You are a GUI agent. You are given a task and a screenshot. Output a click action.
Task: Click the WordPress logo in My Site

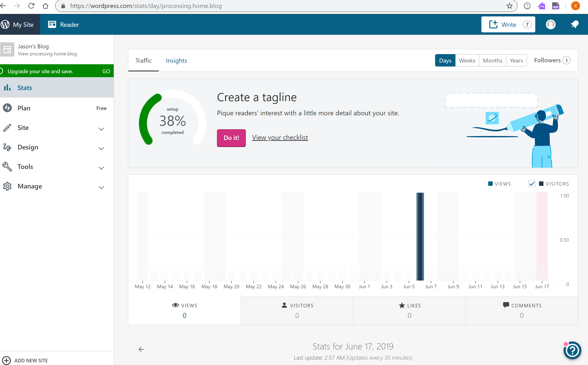click(x=5, y=25)
